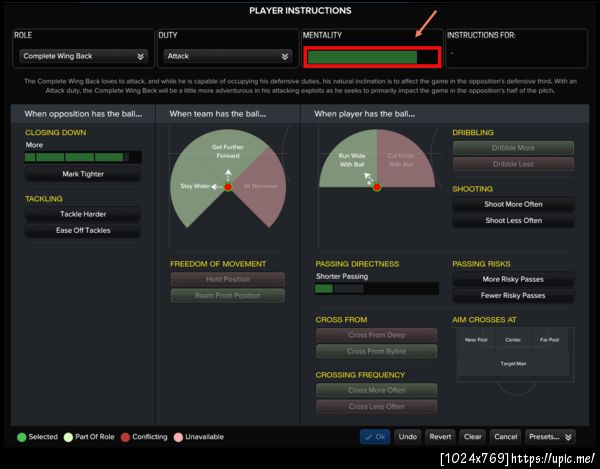Select Cut Inside With Ball segment

[400, 160]
